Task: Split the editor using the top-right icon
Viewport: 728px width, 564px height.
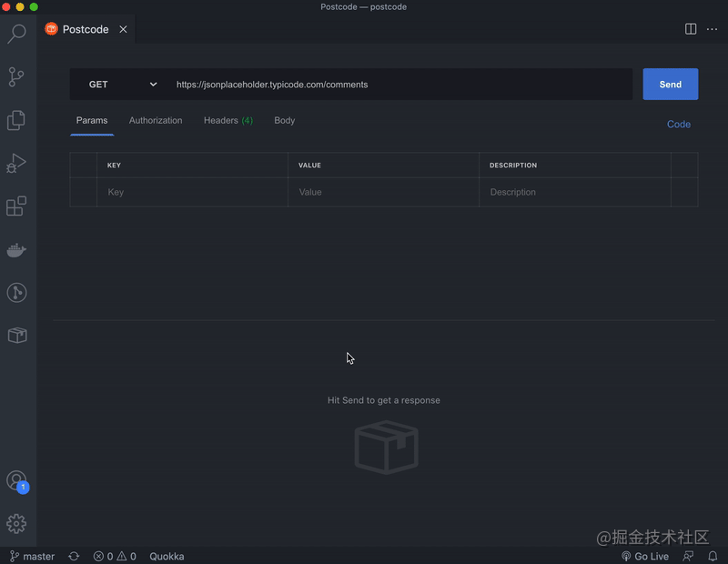Action: [690, 28]
